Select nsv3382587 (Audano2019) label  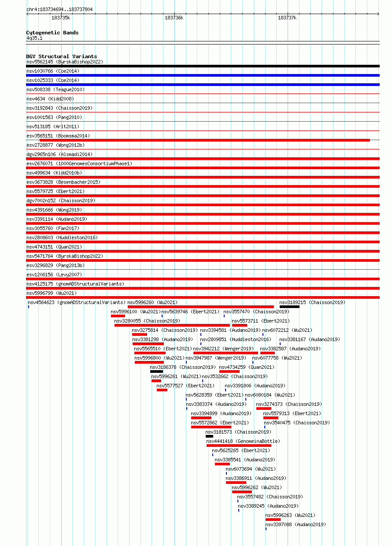pos(290,349)
